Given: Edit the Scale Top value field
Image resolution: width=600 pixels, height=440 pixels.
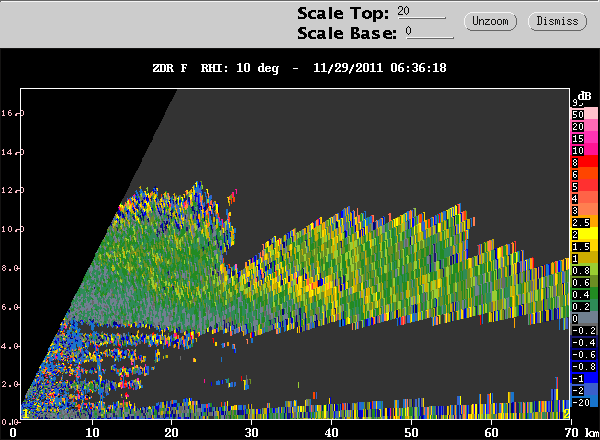Looking at the screenshot, I should coord(421,12).
